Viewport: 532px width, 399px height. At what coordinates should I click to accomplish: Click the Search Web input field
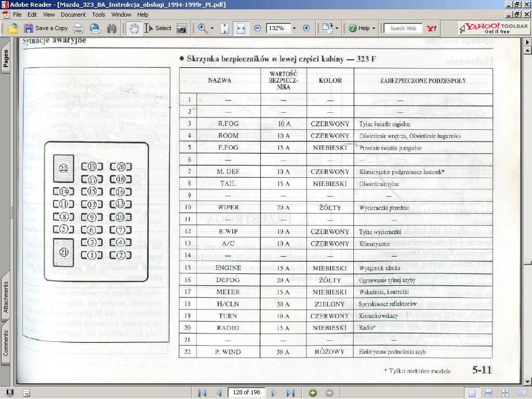(x=403, y=28)
